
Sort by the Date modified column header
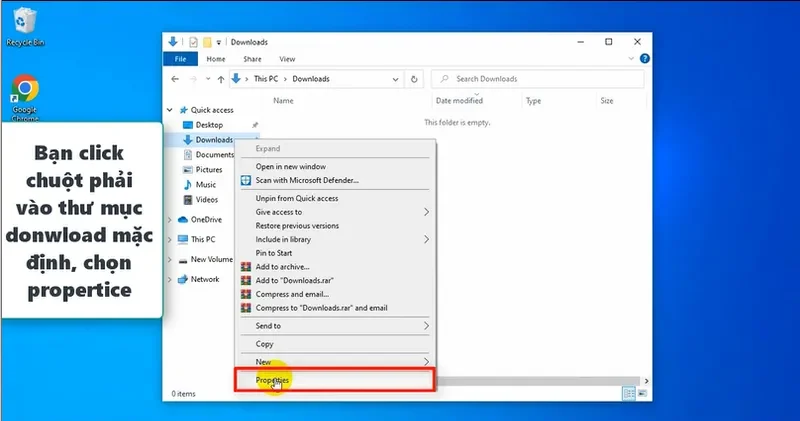(x=459, y=101)
